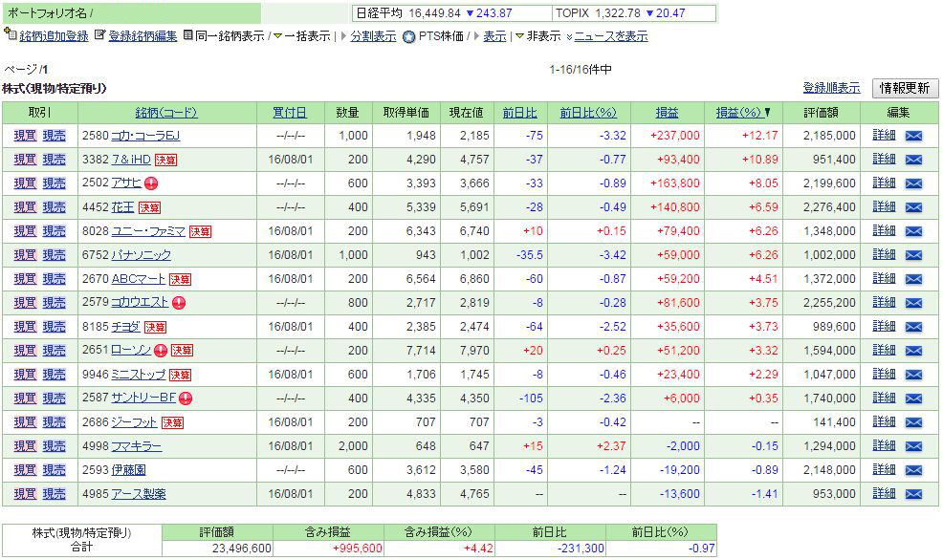Click the 決算 badge next to ABCマート
The image size is (943, 560).
180,279
